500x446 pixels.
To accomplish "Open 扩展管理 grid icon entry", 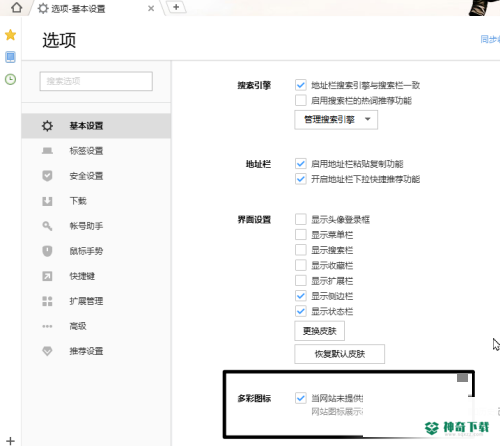I will pyautogui.click(x=47, y=301).
